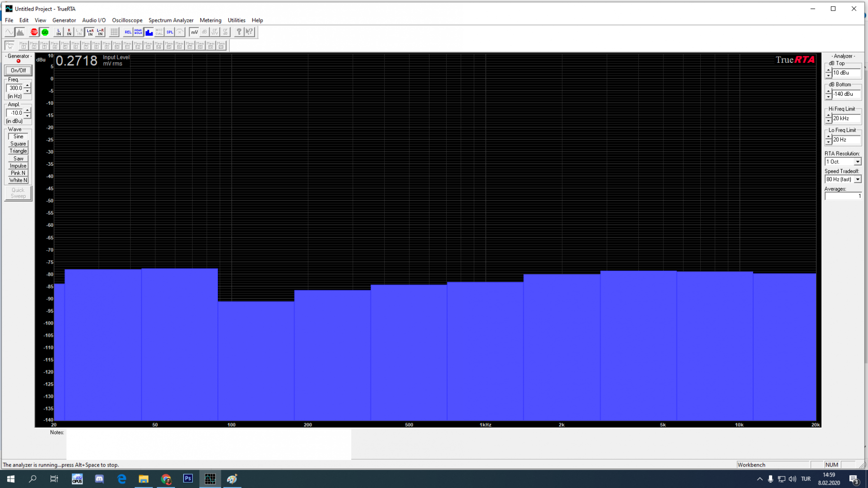Increase dB Top with up arrow
868x488 pixels.
click(828, 71)
